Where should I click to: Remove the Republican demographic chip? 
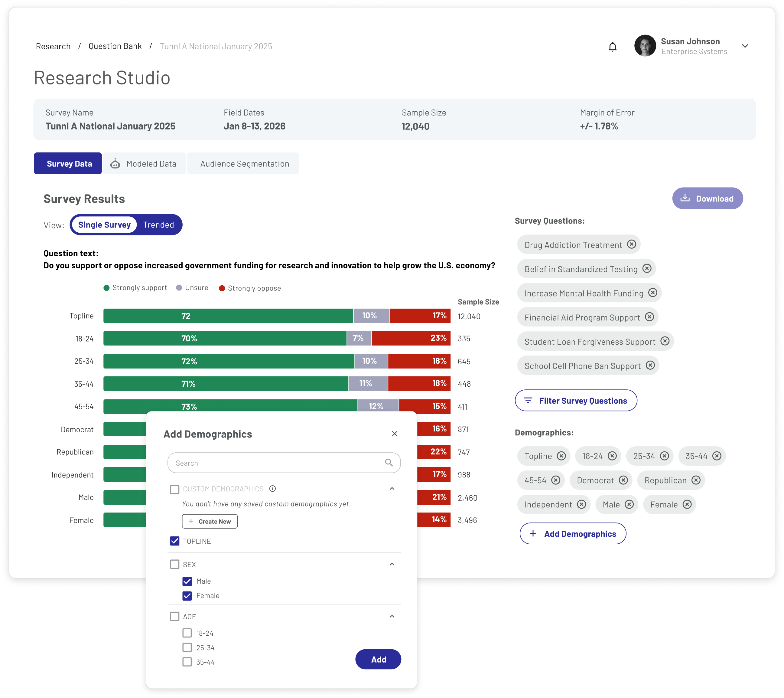point(696,480)
